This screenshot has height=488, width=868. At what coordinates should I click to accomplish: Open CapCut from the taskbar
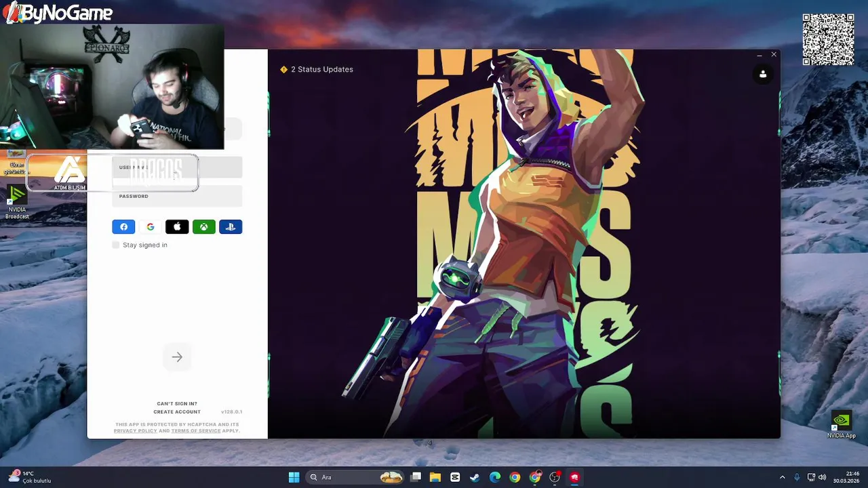[x=455, y=477]
